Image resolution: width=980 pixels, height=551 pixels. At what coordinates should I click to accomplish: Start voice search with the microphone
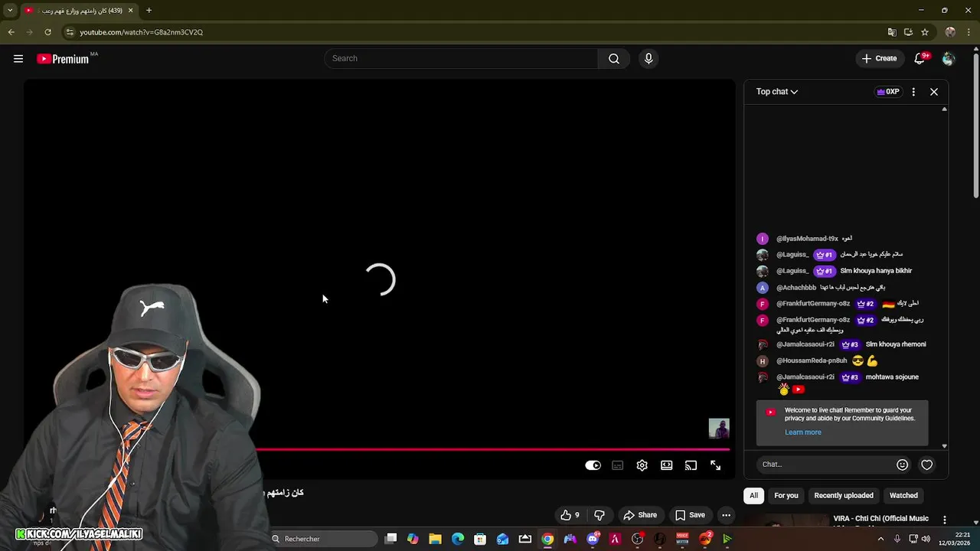point(648,59)
